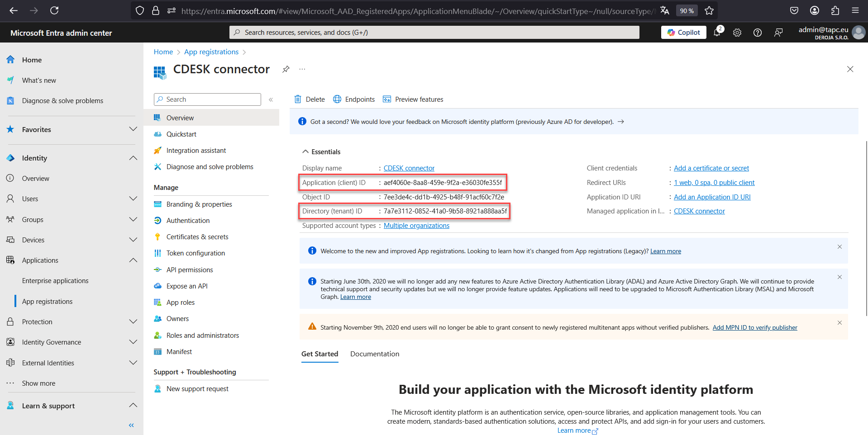Open browser extensions puzzle icon

(x=835, y=10)
